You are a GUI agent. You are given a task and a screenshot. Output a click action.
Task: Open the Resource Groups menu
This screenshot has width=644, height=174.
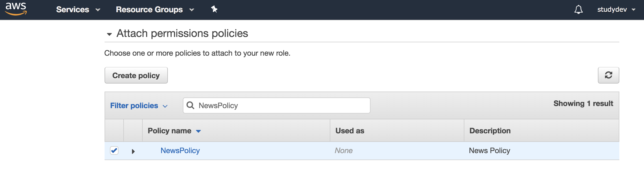coord(155,10)
